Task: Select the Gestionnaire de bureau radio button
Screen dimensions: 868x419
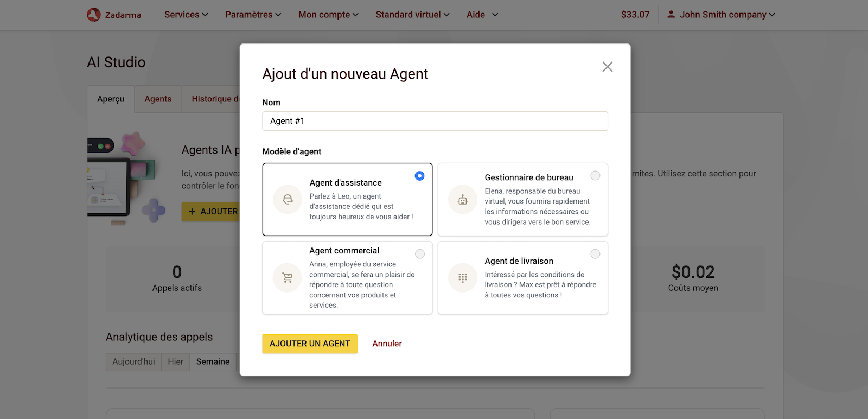Action: pyautogui.click(x=595, y=175)
